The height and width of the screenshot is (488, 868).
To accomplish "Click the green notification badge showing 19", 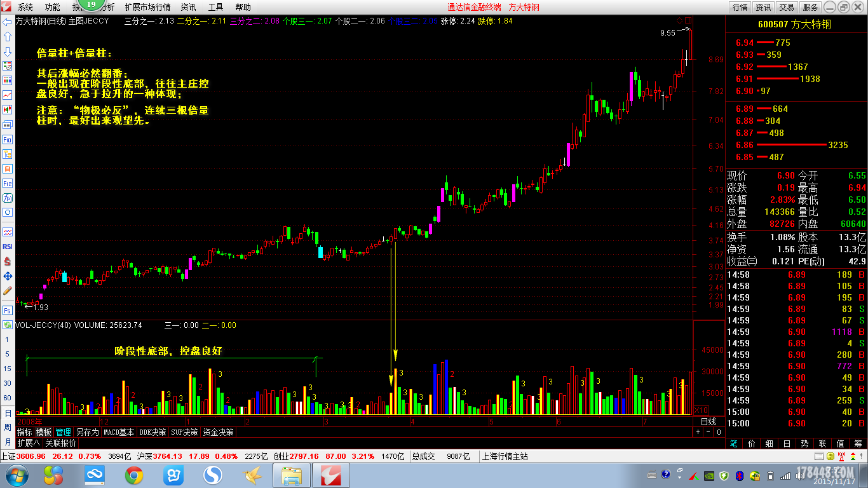I will pos(91,5).
